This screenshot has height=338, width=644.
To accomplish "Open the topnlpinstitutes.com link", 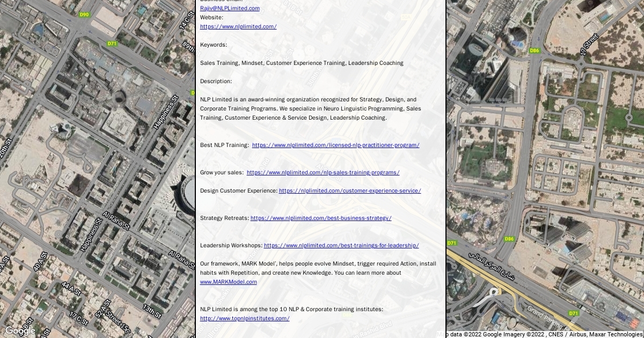I will tap(245, 318).
